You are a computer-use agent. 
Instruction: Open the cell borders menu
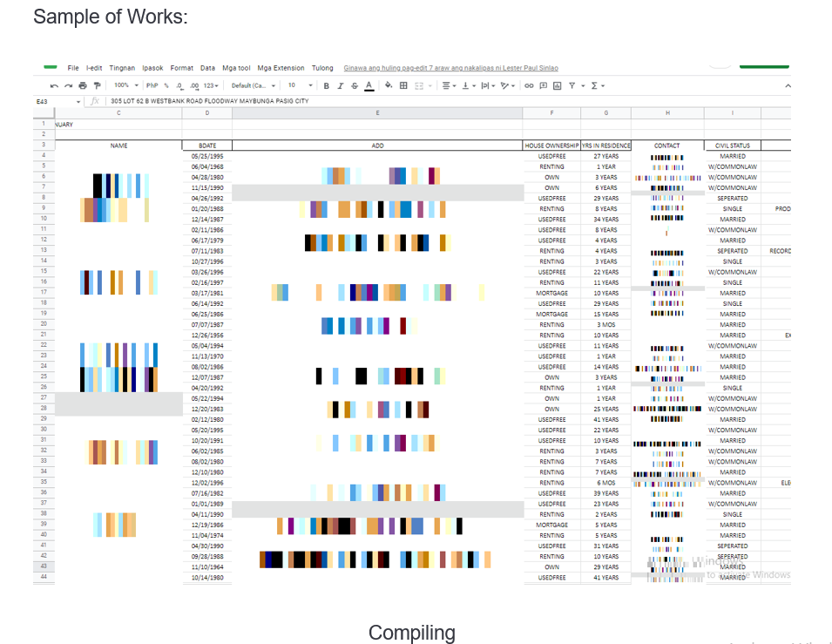tap(403, 85)
